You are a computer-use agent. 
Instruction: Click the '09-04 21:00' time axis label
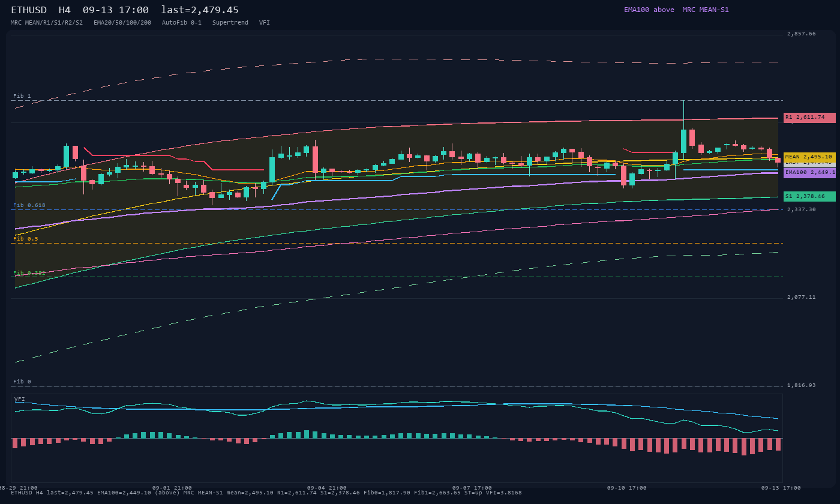pos(327,488)
